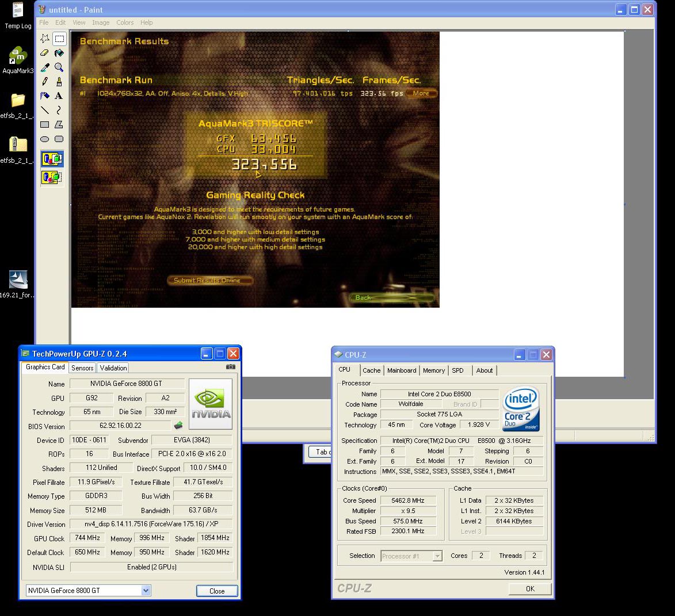Select the rectangular Select tool in Paint
Viewport: 675px width, 616px height.
click(x=59, y=39)
